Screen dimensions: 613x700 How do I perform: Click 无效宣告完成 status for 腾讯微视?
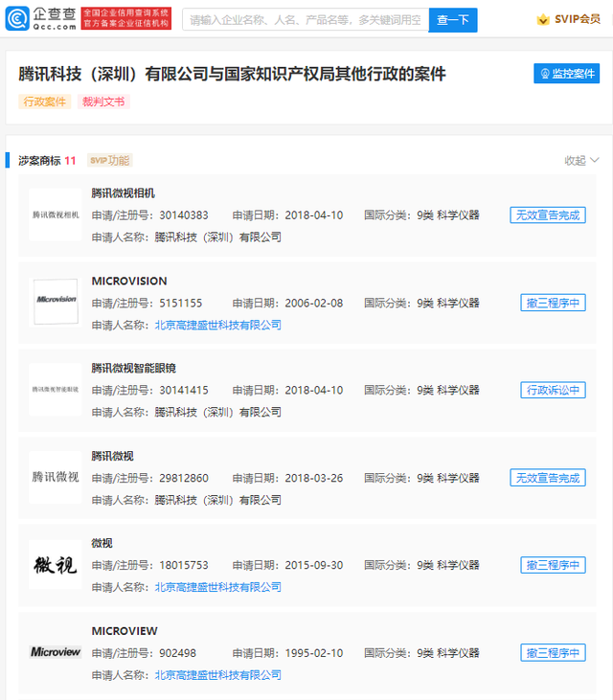click(x=548, y=478)
